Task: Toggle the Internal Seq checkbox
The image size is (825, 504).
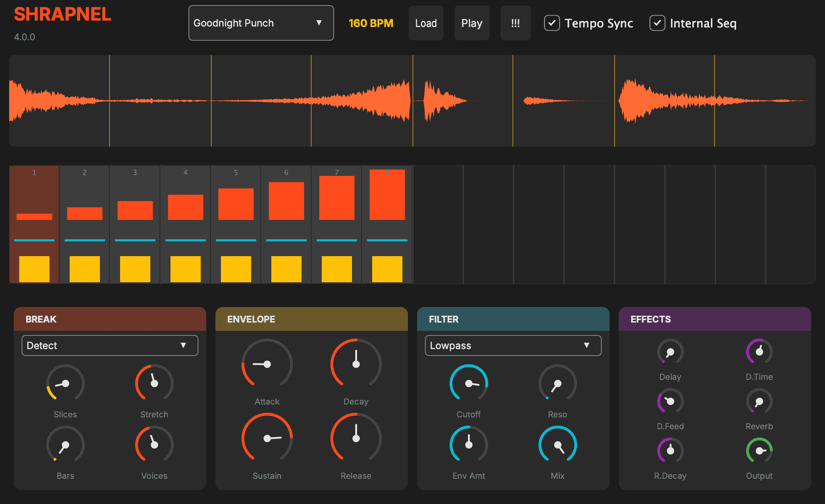Action: (x=657, y=23)
